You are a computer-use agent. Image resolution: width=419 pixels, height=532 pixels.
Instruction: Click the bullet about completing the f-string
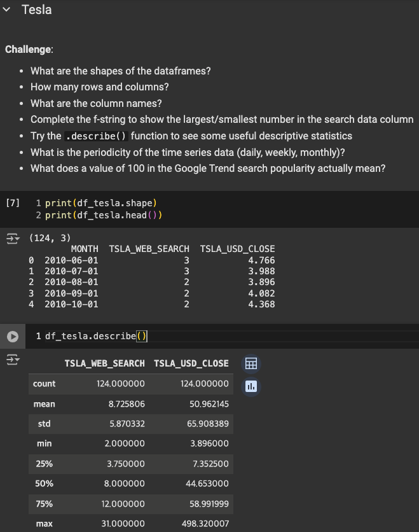coord(222,120)
